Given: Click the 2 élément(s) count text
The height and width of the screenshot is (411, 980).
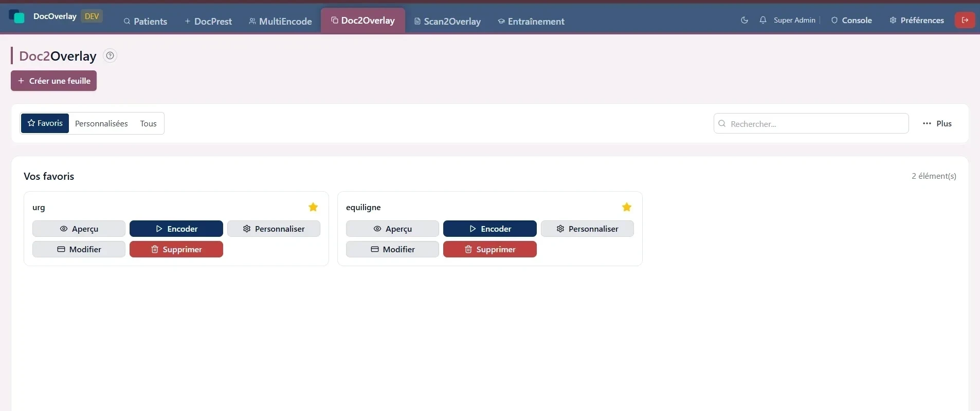Looking at the screenshot, I should point(934,176).
